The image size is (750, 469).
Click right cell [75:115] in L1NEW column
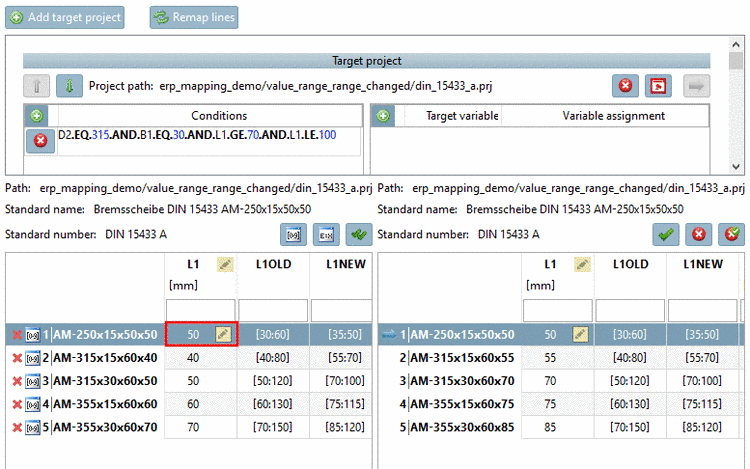[x=702, y=404]
